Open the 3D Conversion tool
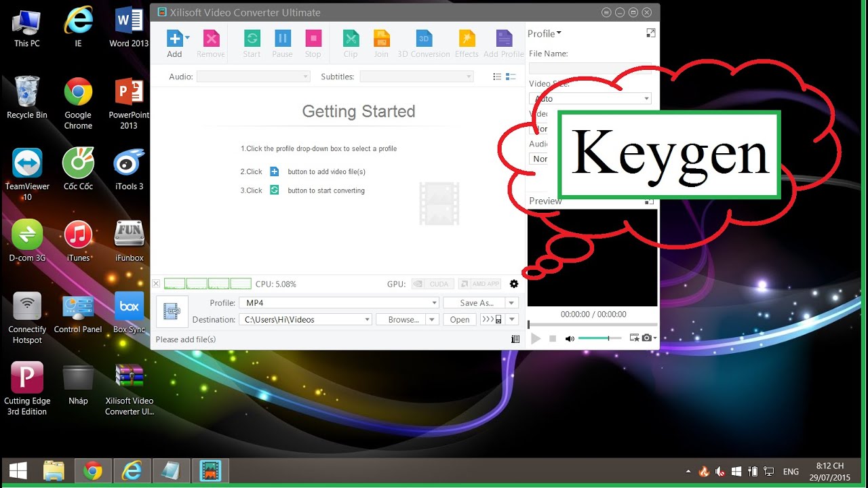The width and height of the screenshot is (868, 488). pos(424,38)
